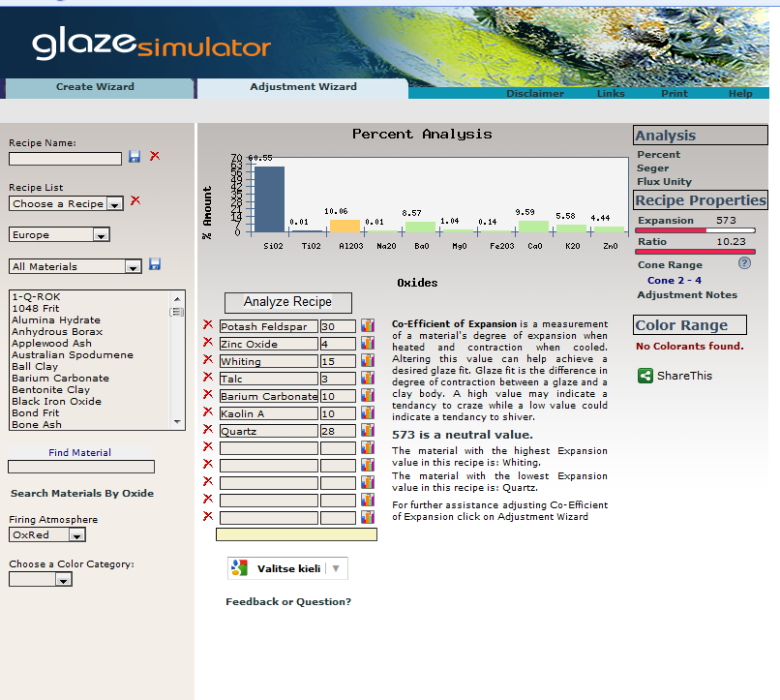Screen dimensions: 780x700
Task: Click the Print menu item
Action: tap(675, 93)
